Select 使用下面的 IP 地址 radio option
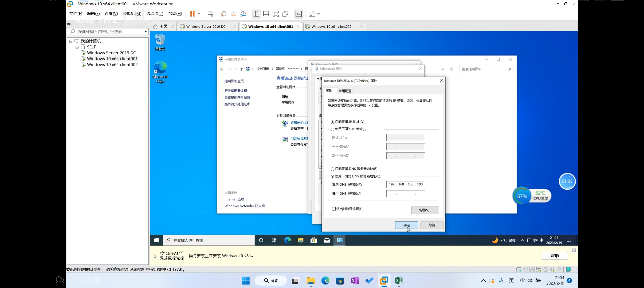This screenshot has height=288, width=644. tap(332, 129)
